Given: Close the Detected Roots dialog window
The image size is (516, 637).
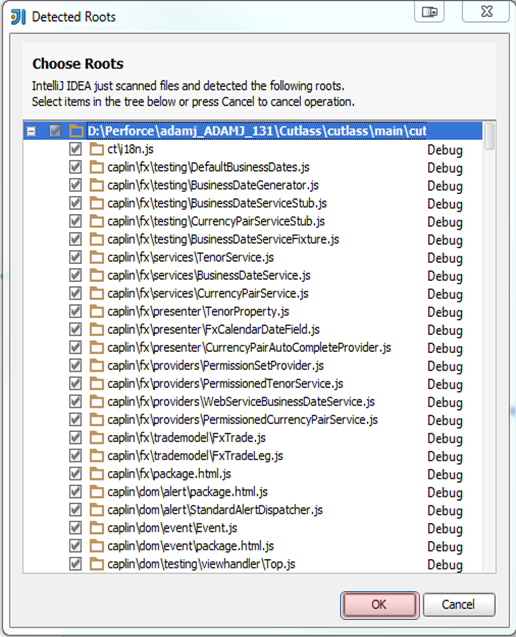Looking at the screenshot, I should point(486,12).
